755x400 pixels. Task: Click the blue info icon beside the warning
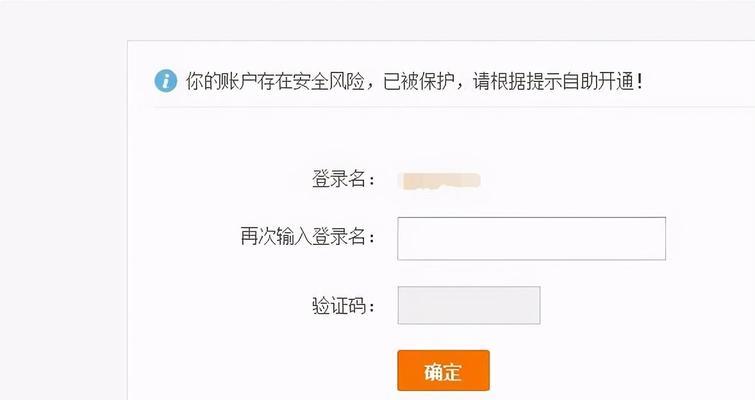point(166,80)
